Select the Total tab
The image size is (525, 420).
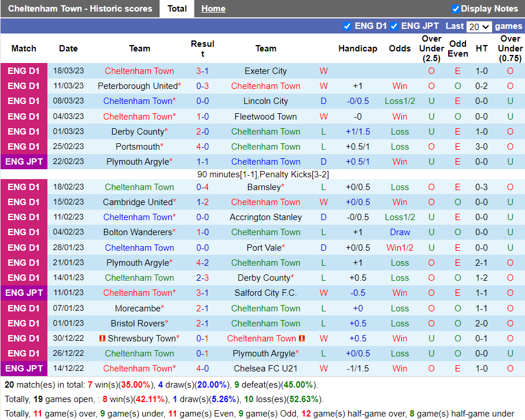[x=177, y=9]
